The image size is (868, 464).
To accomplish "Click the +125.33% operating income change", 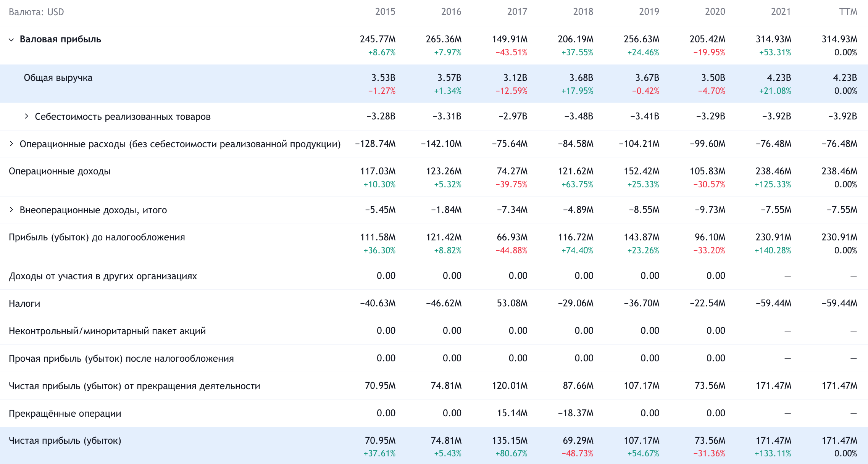I will click(x=773, y=185).
